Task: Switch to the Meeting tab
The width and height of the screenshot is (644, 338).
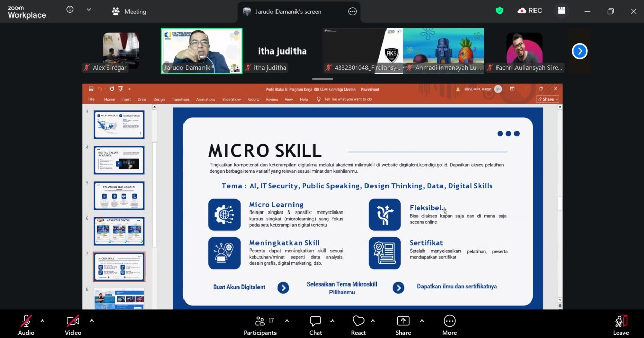Action: coord(129,11)
